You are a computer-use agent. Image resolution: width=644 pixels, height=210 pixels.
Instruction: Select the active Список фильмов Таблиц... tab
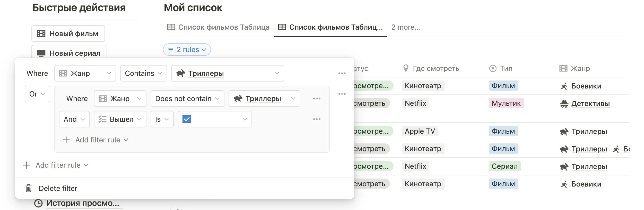pyautogui.click(x=330, y=27)
